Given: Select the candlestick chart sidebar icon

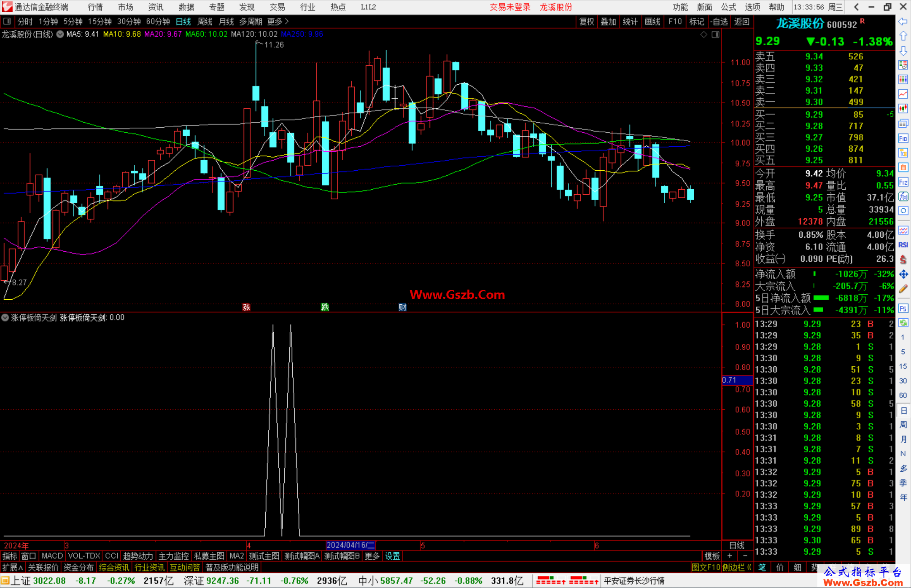Looking at the screenshot, I should (x=903, y=108).
